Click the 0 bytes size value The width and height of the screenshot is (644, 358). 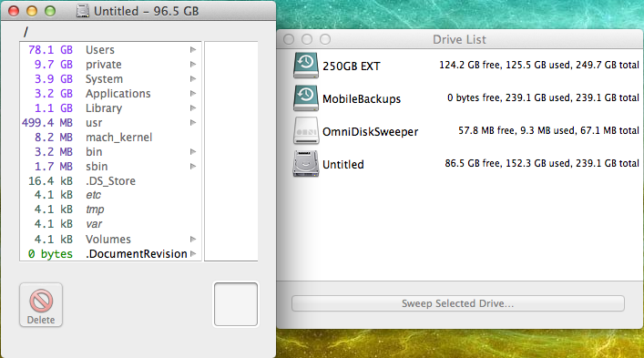click(50, 254)
